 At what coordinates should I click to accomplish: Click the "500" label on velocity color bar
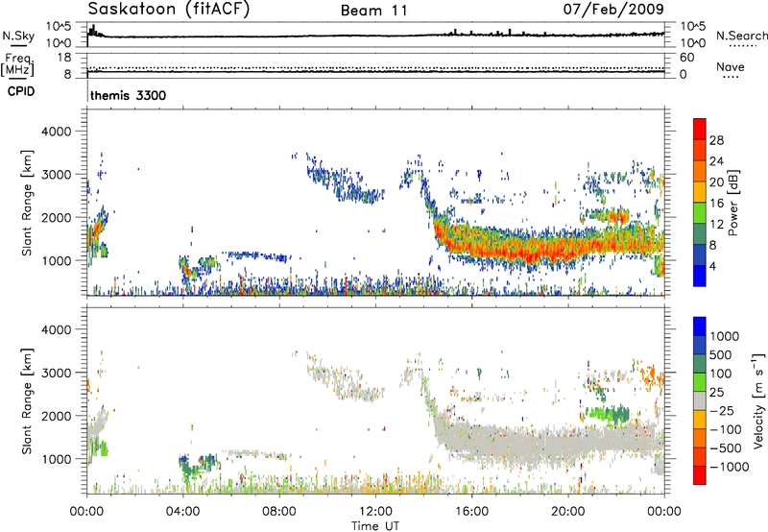(x=723, y=354)
